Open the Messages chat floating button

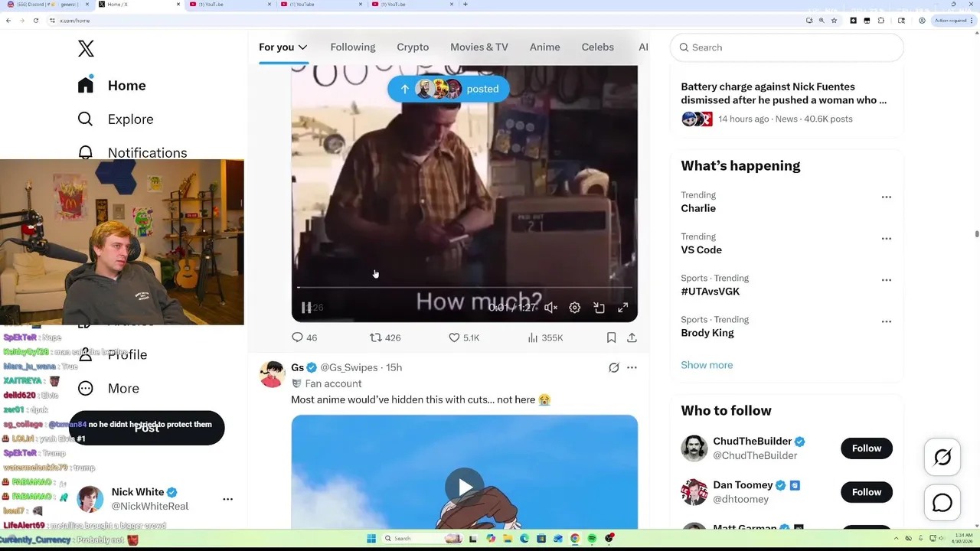942,503
